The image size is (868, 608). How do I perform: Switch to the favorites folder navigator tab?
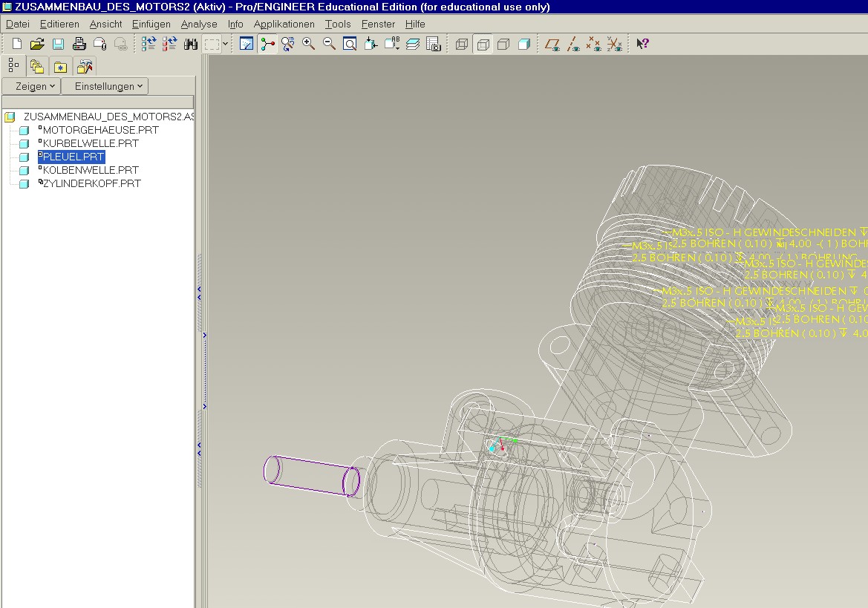pyautogui.click(x=61, y=67)
